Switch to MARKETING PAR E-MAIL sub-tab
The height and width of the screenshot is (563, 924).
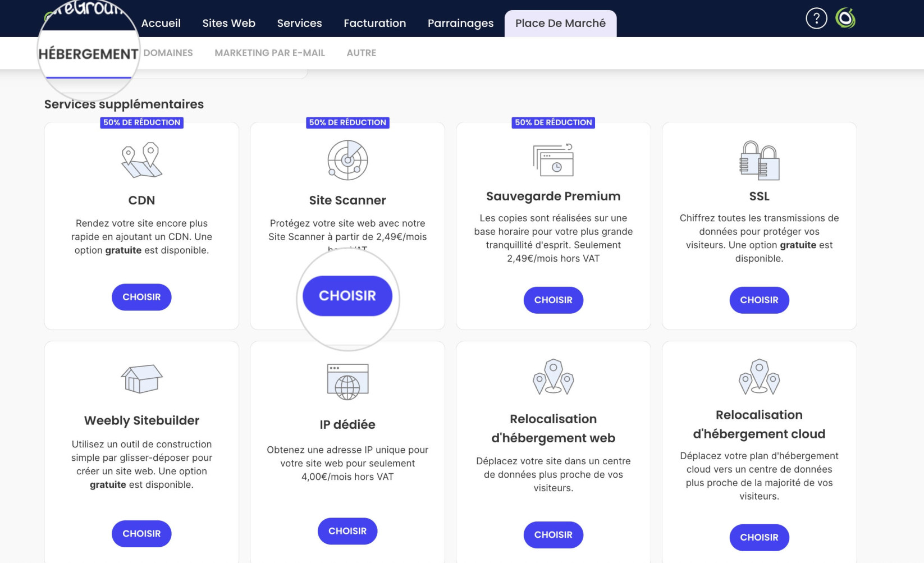(269, 53)
